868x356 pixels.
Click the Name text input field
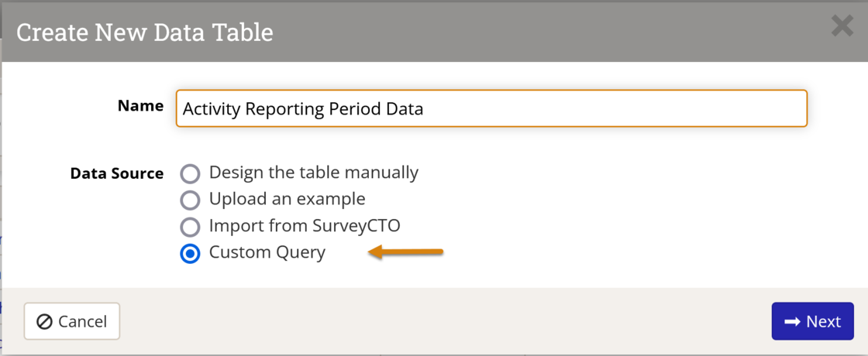[491, 108]
